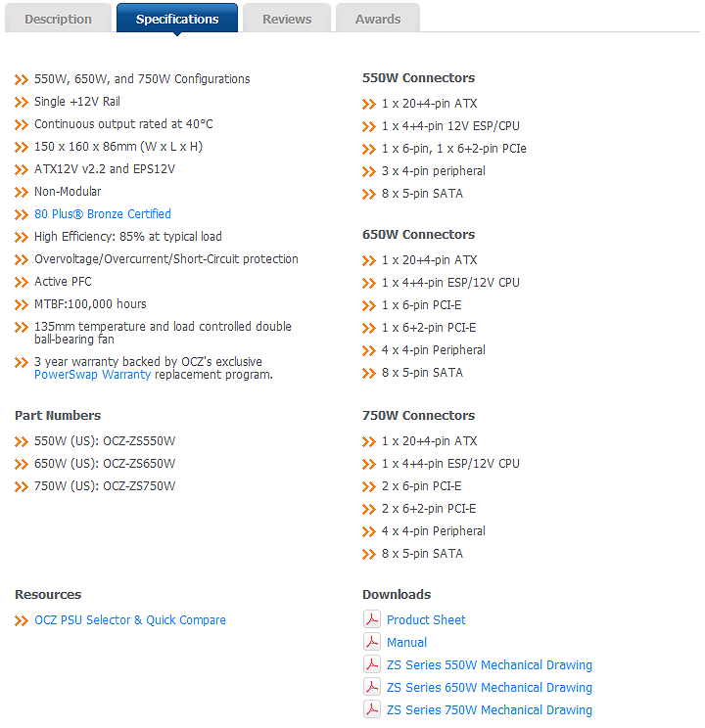The width and height of the screenshot is (705, 728).
Task: Click the Resources heading
Action: 48,595
